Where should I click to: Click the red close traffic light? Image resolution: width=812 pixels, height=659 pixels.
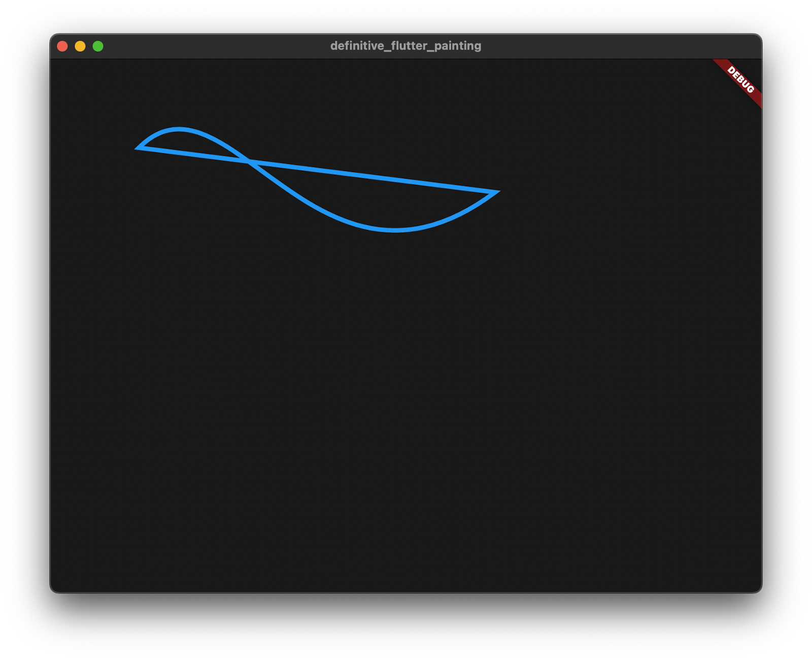point(62,46)
